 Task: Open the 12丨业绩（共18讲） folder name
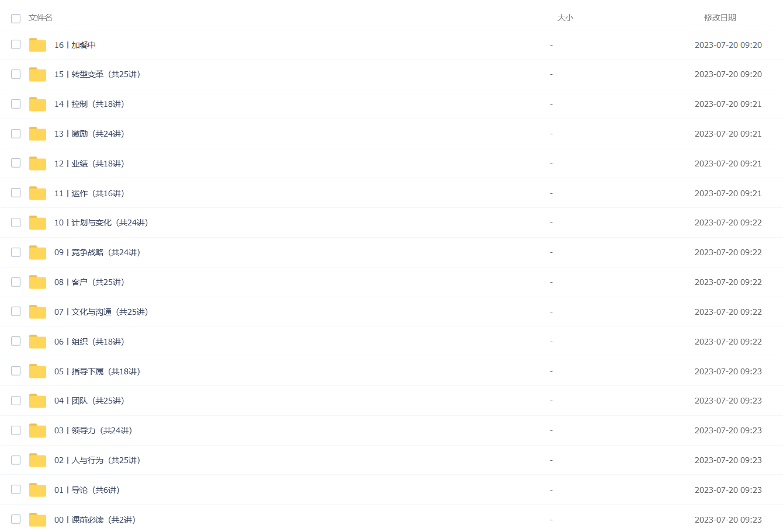[x=89, y=164]
